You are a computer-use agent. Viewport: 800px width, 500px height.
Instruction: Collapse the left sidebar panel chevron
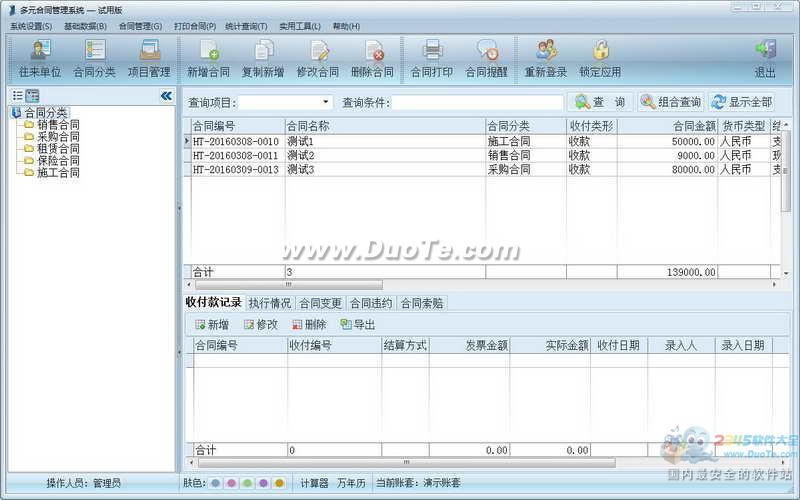click(x=166, y=95)
